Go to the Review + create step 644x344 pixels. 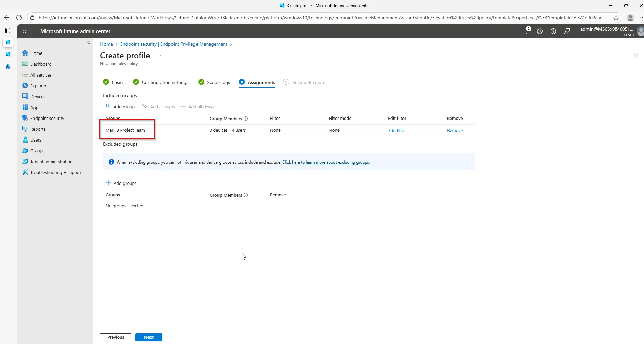pos(304,82)
